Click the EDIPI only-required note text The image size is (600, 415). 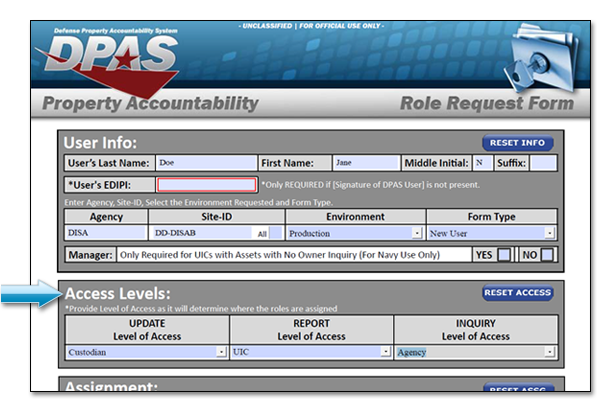(x=370, y=185)
